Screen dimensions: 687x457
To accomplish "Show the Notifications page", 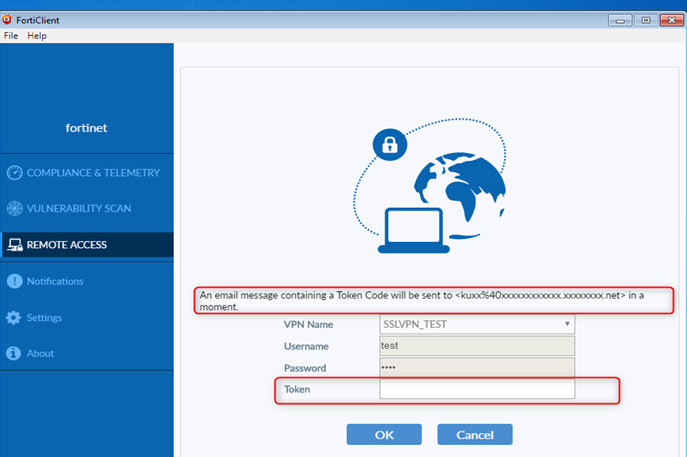I will pyautogui.click(x=55, y=281).
